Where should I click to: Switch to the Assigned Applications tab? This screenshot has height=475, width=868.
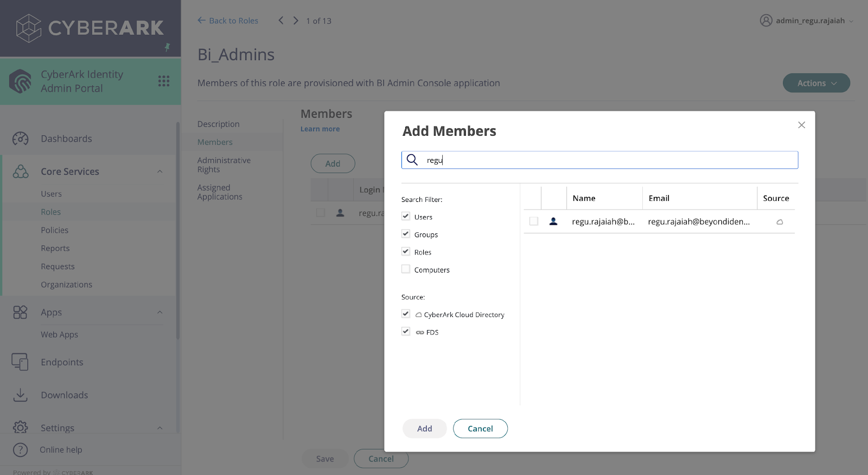tap(220, 192)
